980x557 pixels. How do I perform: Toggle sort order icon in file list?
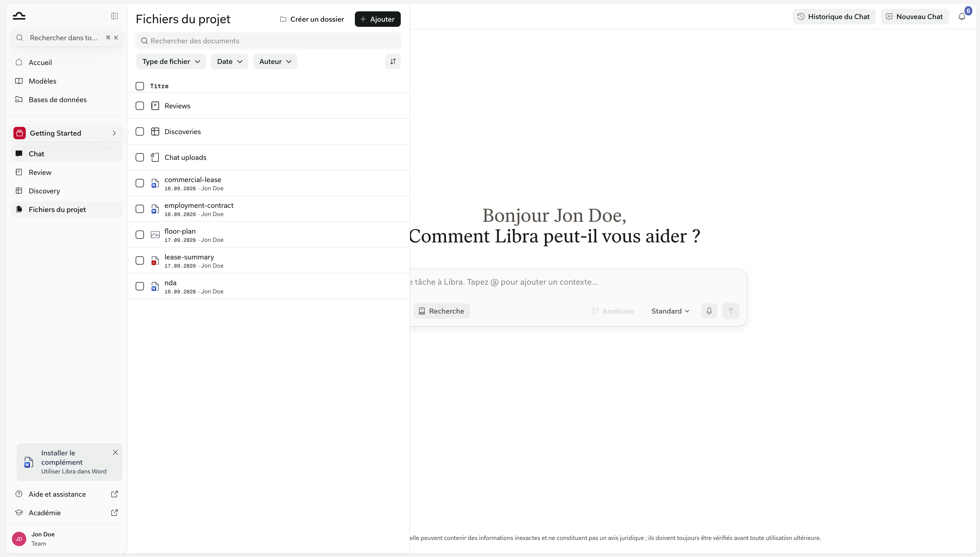click(x=393, y=62)
